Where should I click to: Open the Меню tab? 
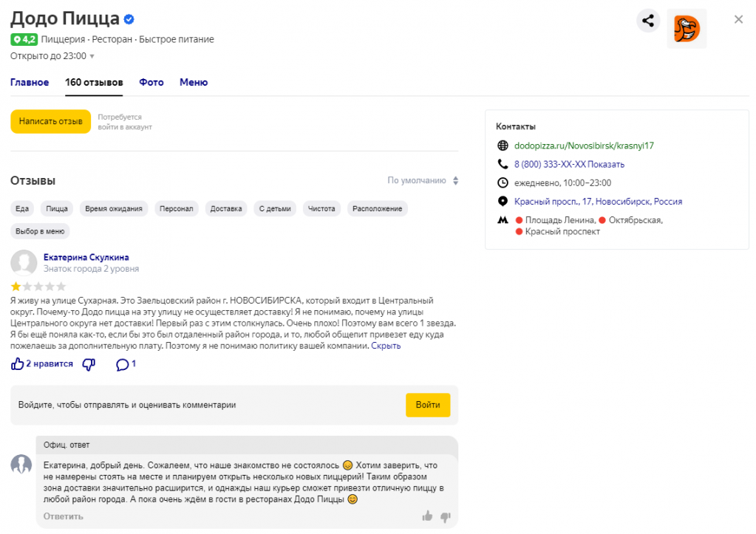click(194, 83)
